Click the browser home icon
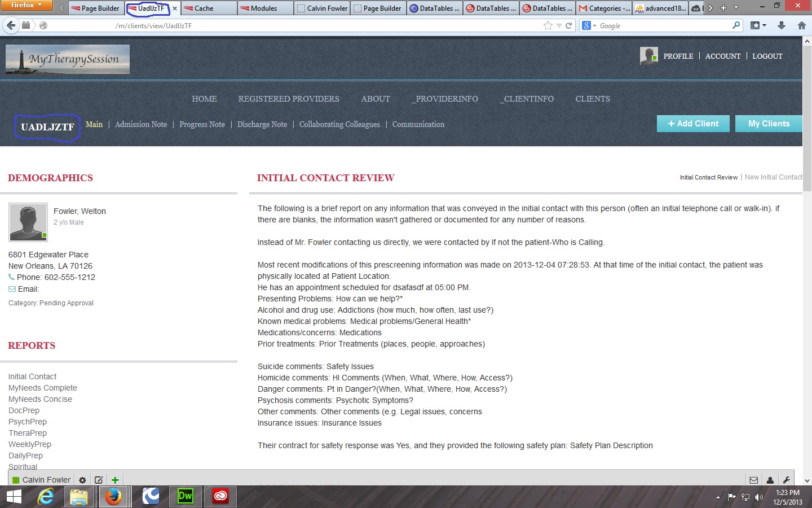812x508 pixels. coord(801,25)
